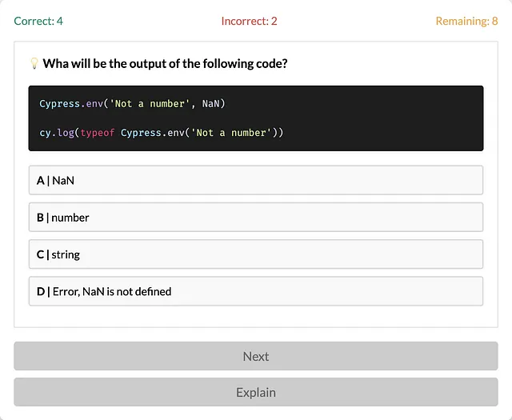Image resolution: width=512 pixels, height=420 pixels.
Task: Click the Remaining: 8 counter
Action: (466, 21)
